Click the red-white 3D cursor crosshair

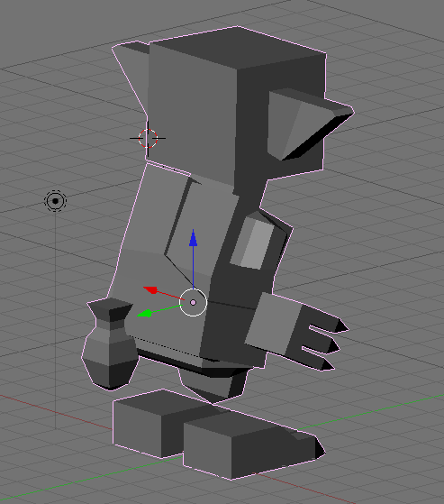tap(148, 138)
